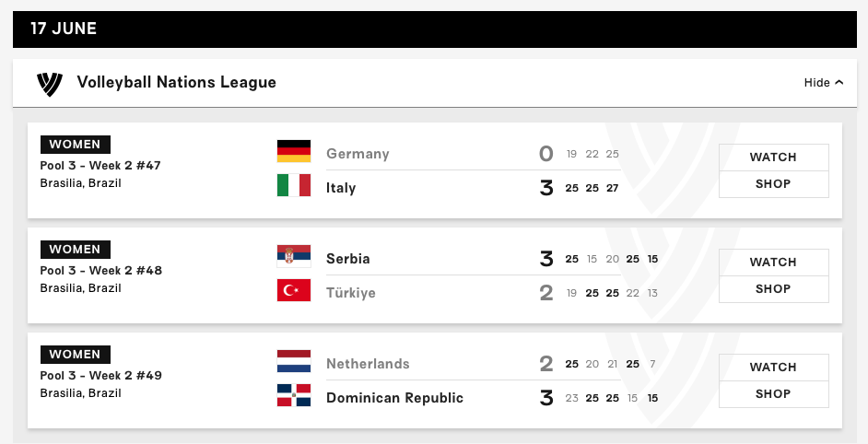
Task: Watch Netherlands vs Dominican Republic match
Action: point(773,367)
